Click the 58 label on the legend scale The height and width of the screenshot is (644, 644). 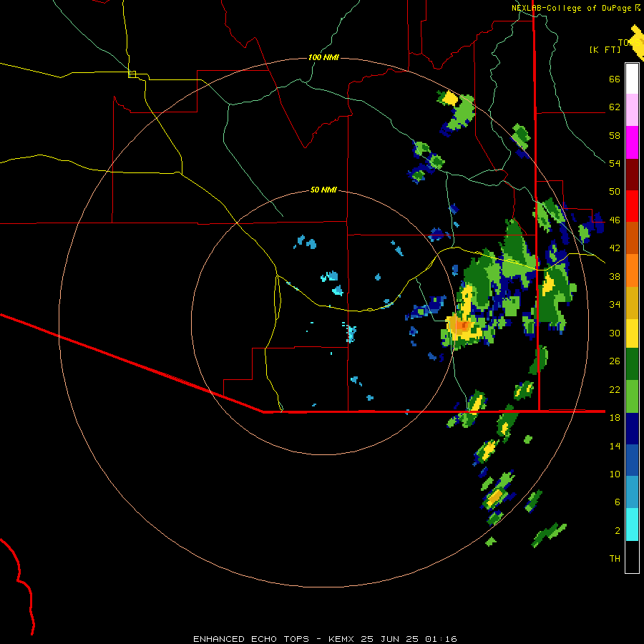tap(615, 135)
